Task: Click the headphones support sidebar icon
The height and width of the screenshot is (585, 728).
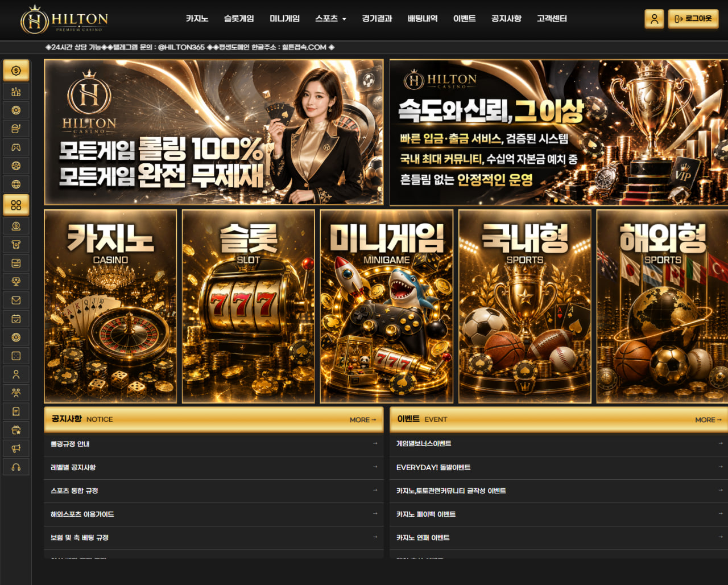Action: tap(16, 467)
